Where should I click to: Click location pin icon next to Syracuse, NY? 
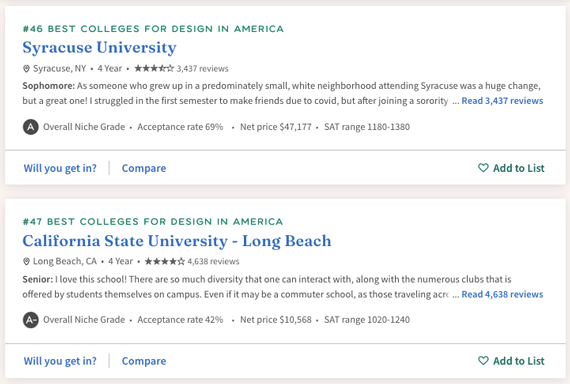tap(26, 68)
